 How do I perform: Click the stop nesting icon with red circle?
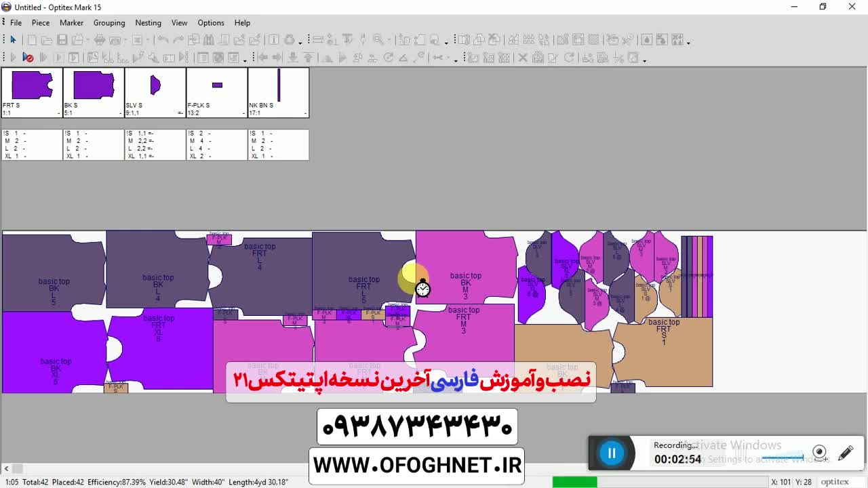28,58
